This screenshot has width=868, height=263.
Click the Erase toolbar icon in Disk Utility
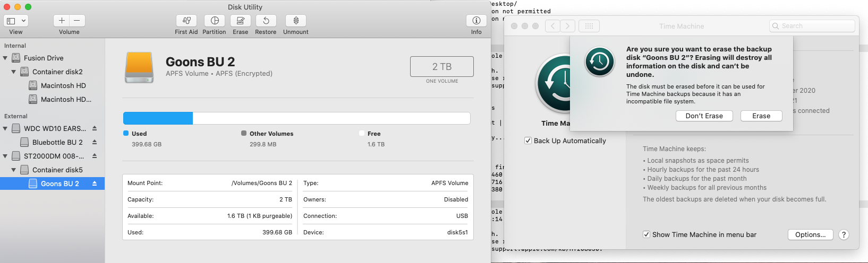tap(240, 21)
